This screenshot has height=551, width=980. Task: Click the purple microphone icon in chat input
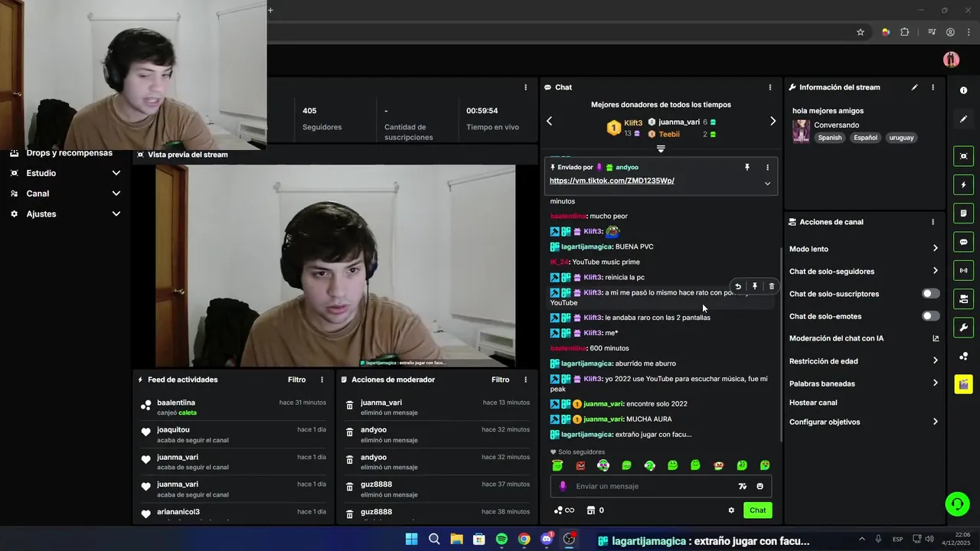[563, 486]
